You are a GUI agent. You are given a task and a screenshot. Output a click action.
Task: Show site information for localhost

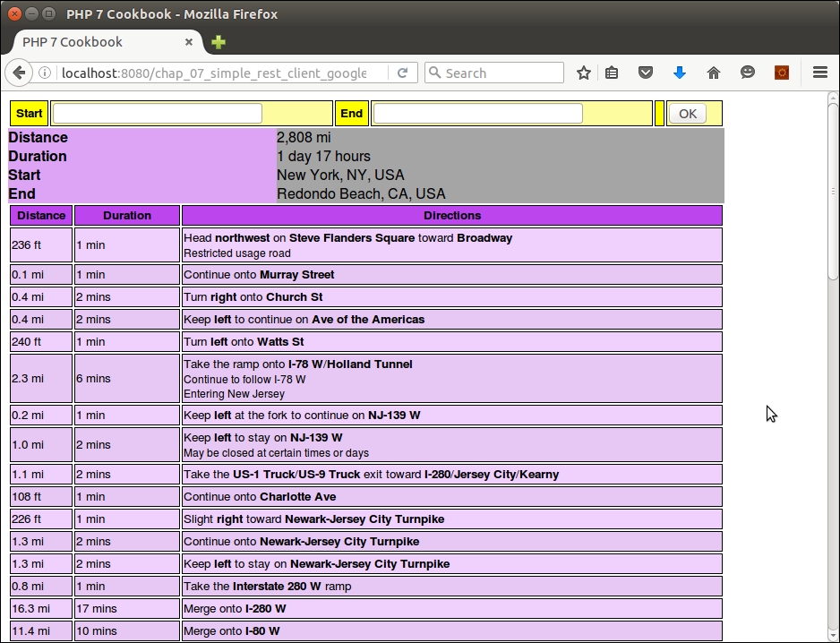tap(45, 73)
